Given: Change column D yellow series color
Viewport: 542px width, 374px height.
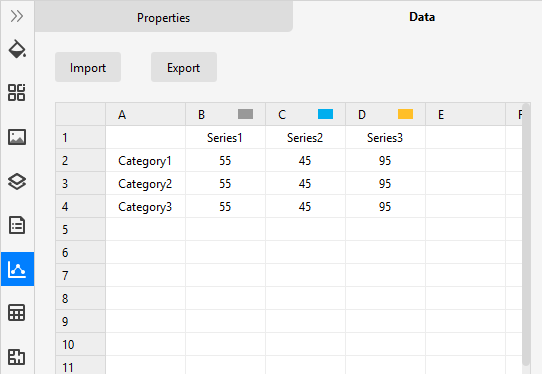Looking at the screenshot, I should 405,114.
